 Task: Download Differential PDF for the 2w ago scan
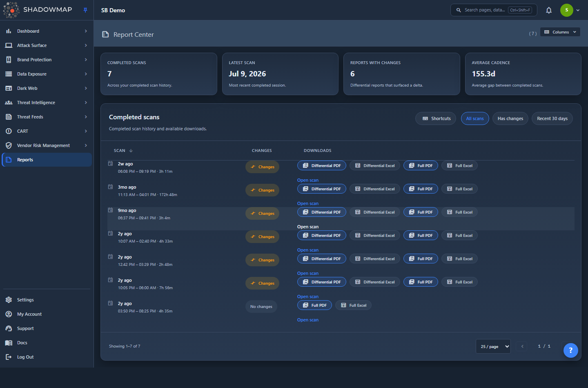(x=322, y=165)
